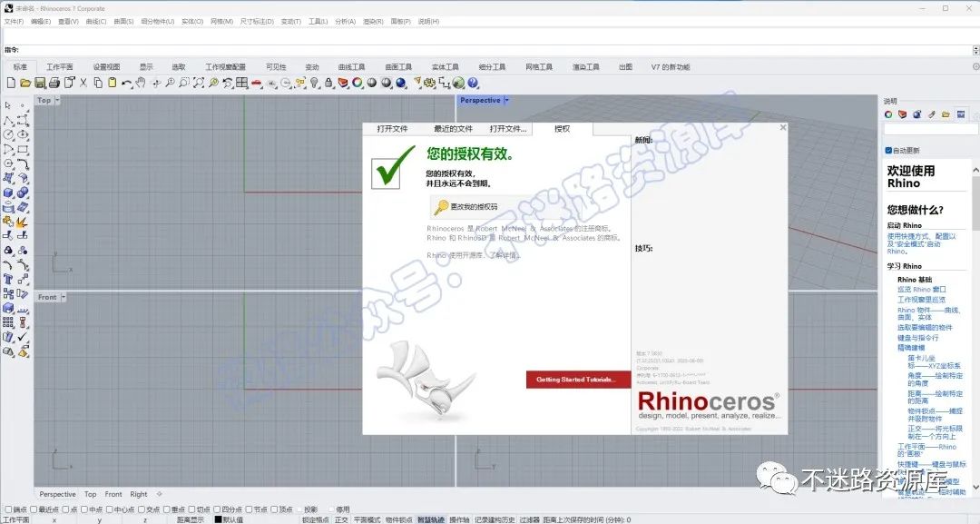Select the Circle tool in left sidebar
The height and width of the screenshot is (524, 980).
coord(8,134)
